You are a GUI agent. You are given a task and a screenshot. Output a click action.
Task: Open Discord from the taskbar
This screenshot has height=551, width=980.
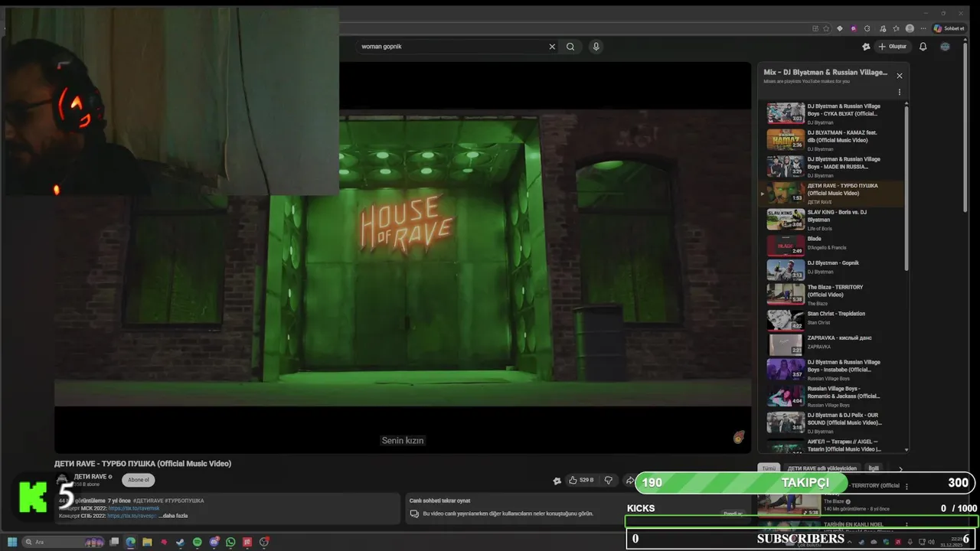point(214,542)
